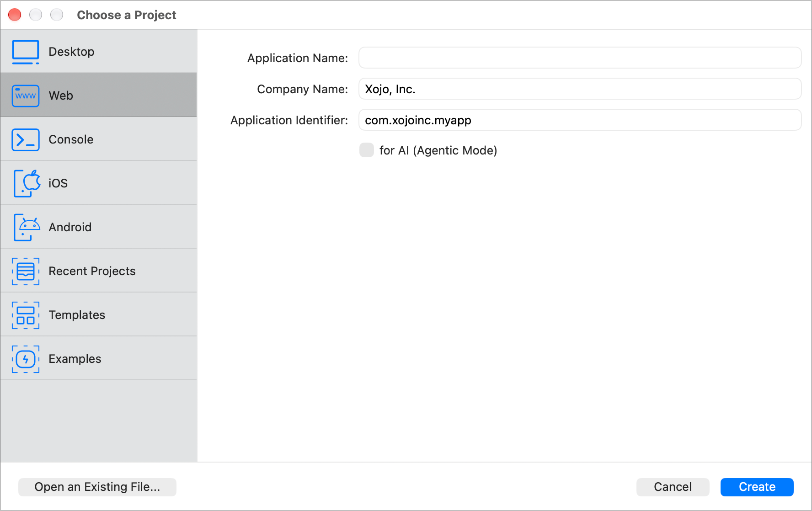Click the Create button

click(x=757, y=487)
